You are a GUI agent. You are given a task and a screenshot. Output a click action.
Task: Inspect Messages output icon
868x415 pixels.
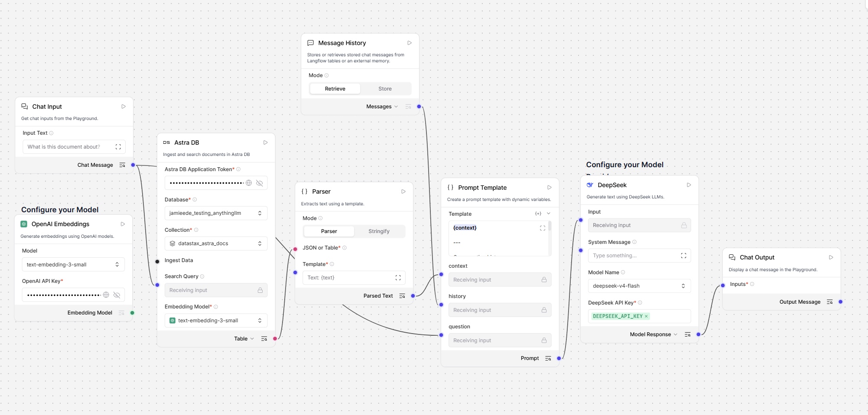pyautogui.click(x=408, y=107)
